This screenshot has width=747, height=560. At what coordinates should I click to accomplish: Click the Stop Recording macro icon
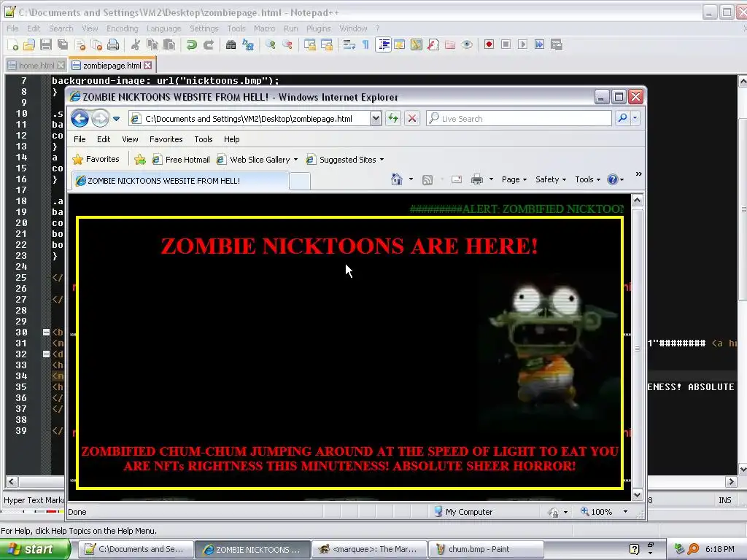(x=506, y=44)
